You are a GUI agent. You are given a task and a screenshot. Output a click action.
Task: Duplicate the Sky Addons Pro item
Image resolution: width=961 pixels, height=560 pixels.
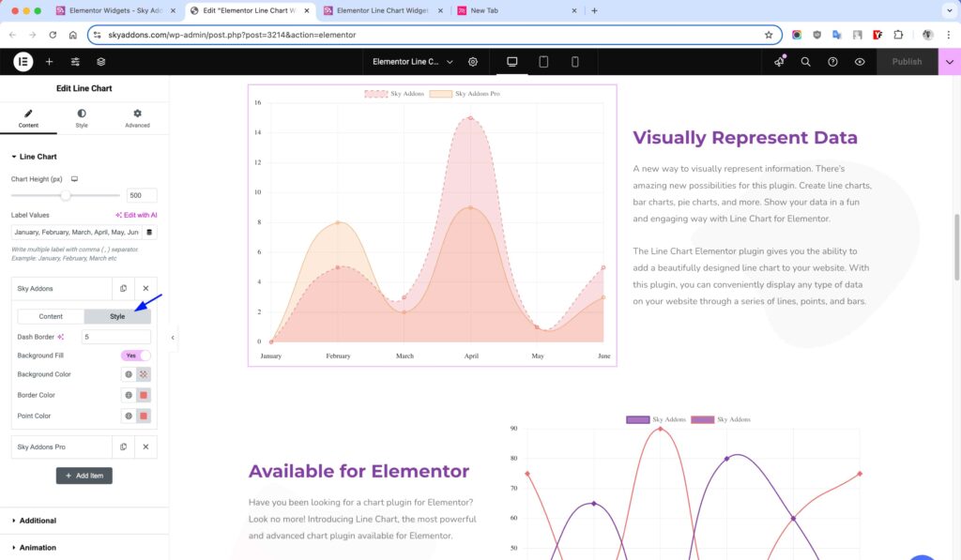pos(123,447)
